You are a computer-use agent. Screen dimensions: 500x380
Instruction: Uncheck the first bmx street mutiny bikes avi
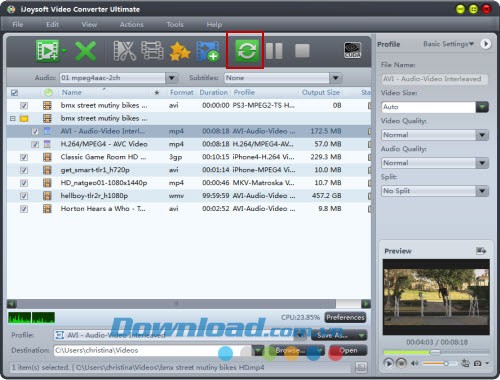tap(24, 106)
